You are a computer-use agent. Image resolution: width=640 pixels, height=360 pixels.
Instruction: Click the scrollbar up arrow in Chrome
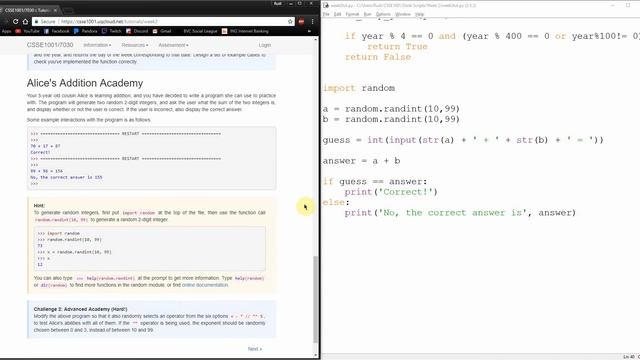(315, 40)
